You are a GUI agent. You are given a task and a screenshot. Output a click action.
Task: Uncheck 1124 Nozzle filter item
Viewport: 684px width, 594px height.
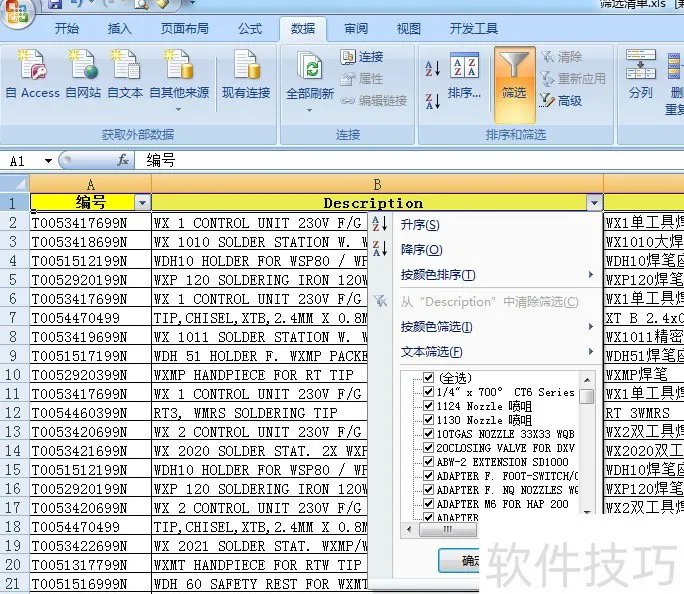(x=428, y=406)
